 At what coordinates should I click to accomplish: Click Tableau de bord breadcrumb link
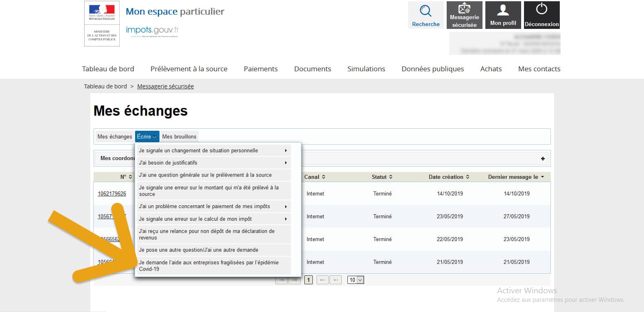(105, 86)
